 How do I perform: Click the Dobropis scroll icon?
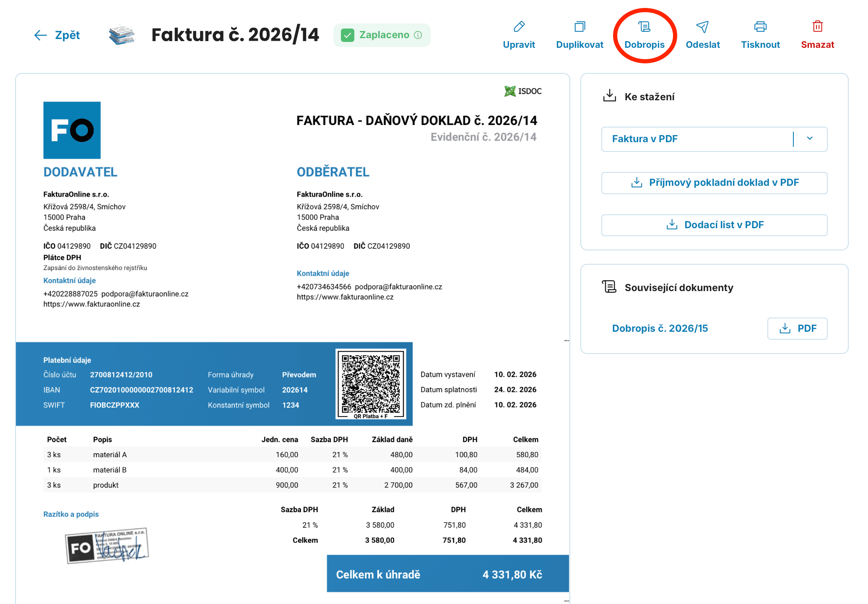point(645,27)
